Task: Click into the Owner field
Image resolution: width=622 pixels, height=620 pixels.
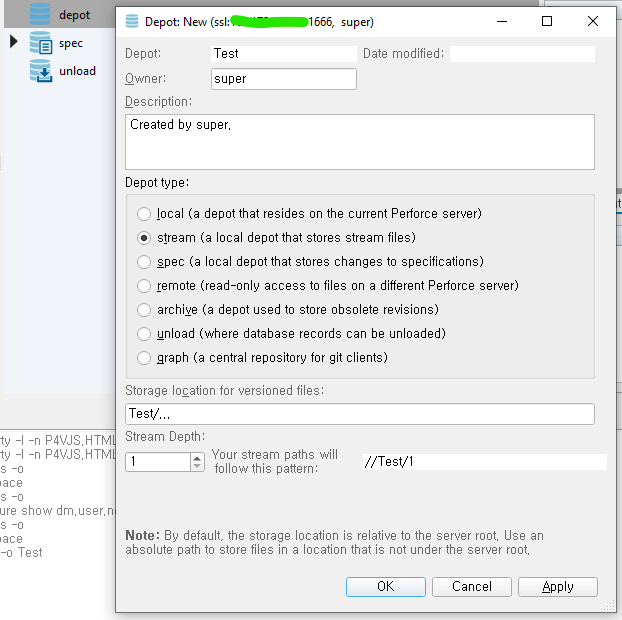Action: click(x=284, y=79)
